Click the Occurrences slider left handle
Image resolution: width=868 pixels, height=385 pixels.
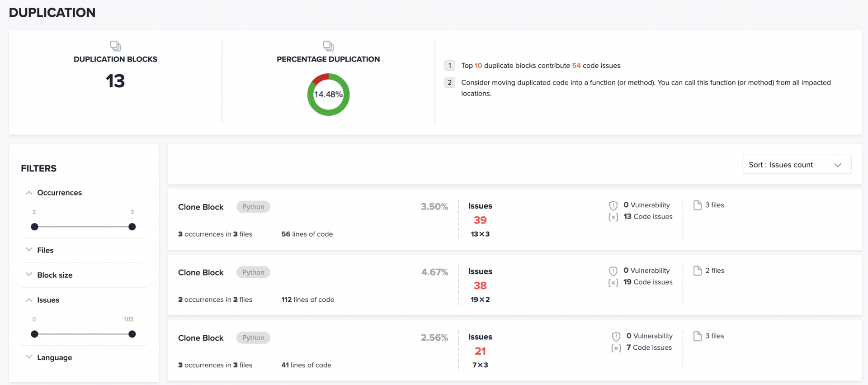click(34, 227)
